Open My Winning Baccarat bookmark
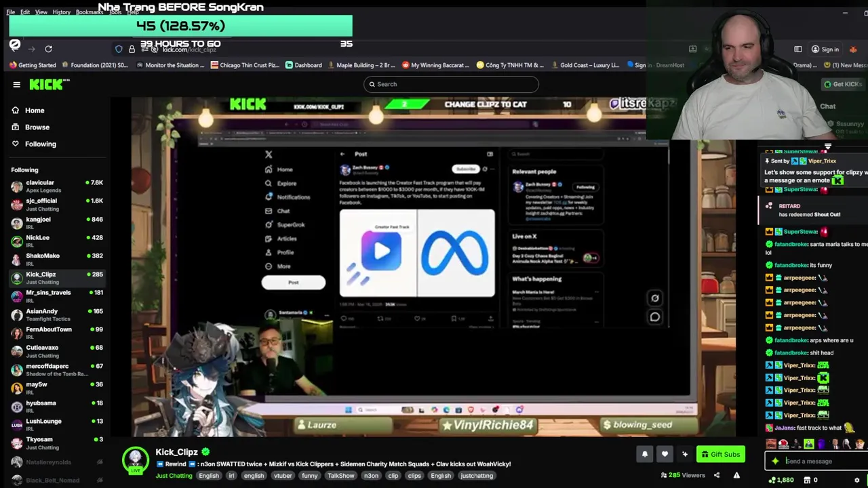868x488 pixels. (x=435, y=65)
